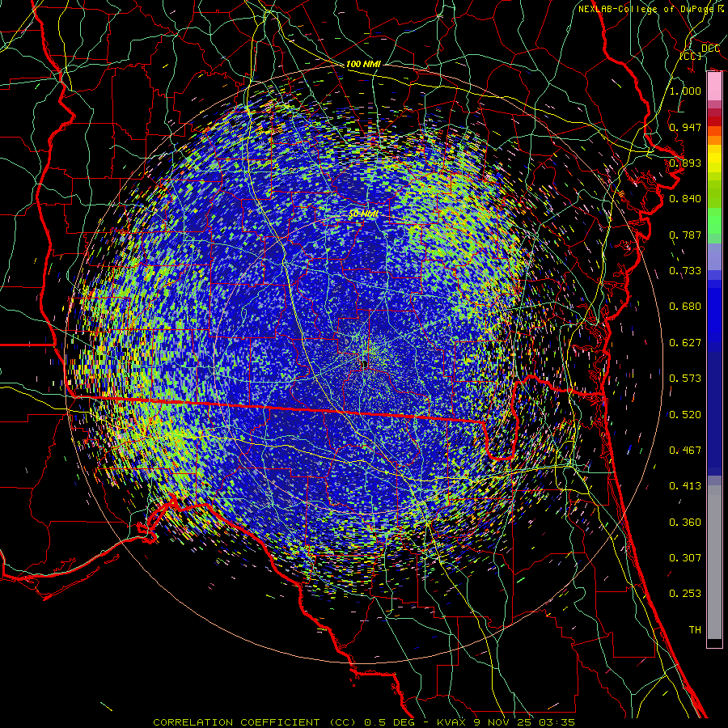Click the 0.680 scale value
The height and width of the screenshot is (728, 728).
pos(685,306)
